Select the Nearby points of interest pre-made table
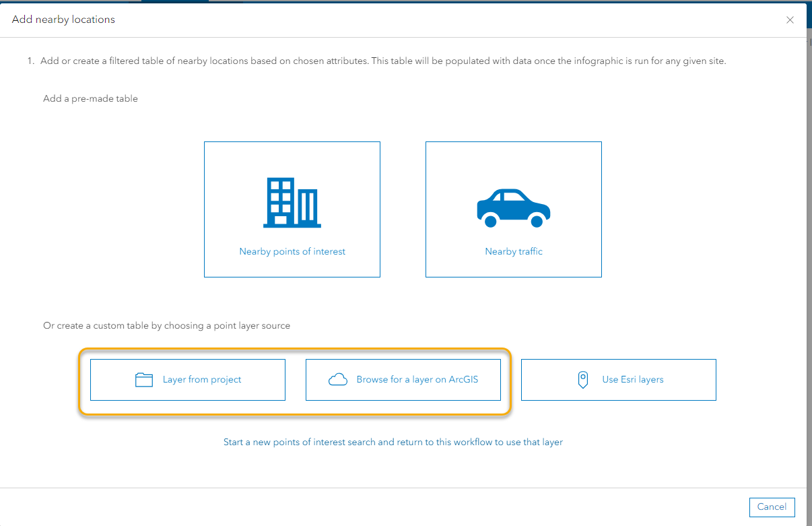The image size is (812, 526). [292, 209]
